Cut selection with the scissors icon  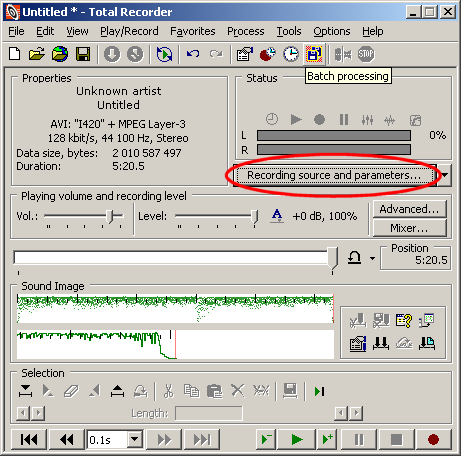click(168, 391)
